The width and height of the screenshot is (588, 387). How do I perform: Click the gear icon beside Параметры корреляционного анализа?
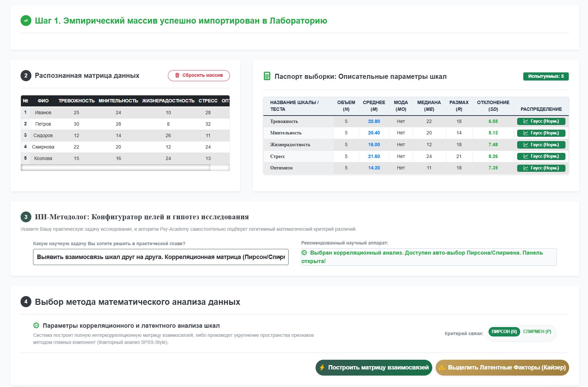pos(36,325)
